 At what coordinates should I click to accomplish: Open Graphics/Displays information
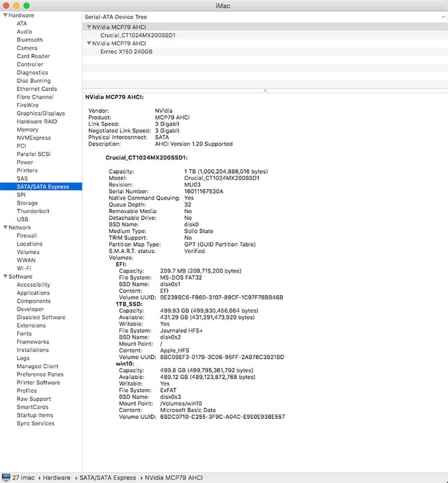click(x=41, y=113)
